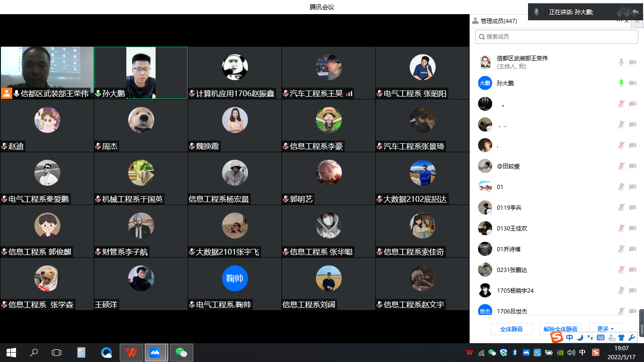Expand the 更多 dropdown button
The height and width of the screenshot is (362, 644).
[605, 329]
